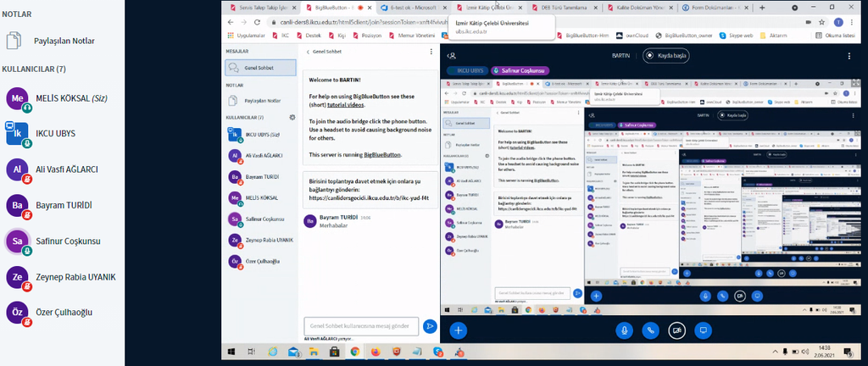Open the biggest chat's three-dot options above the Welcome to BARTIN message

[431, 52]
